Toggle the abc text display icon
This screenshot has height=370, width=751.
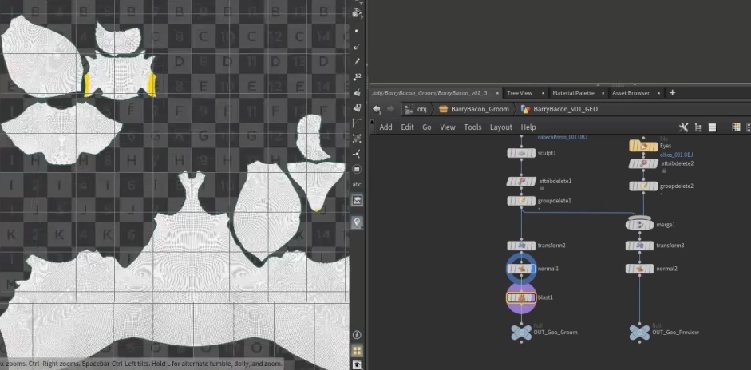click(x=357, y=184)
